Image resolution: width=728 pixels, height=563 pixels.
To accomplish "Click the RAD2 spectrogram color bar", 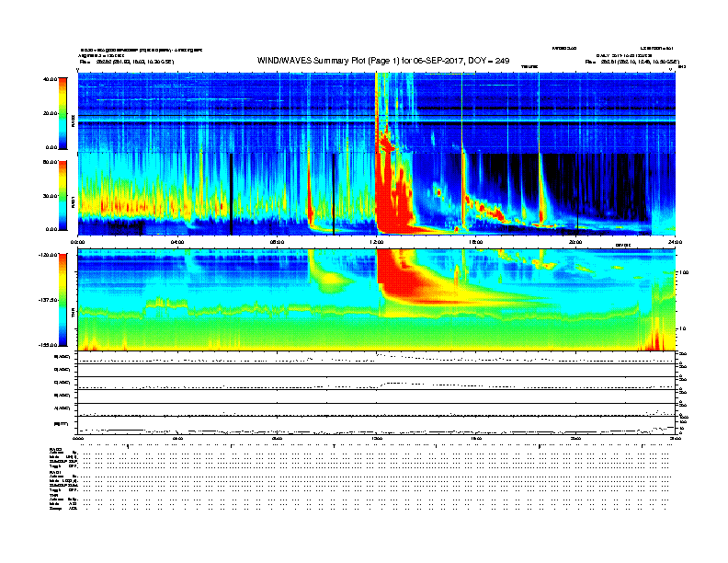I will (x=63, y=113).
